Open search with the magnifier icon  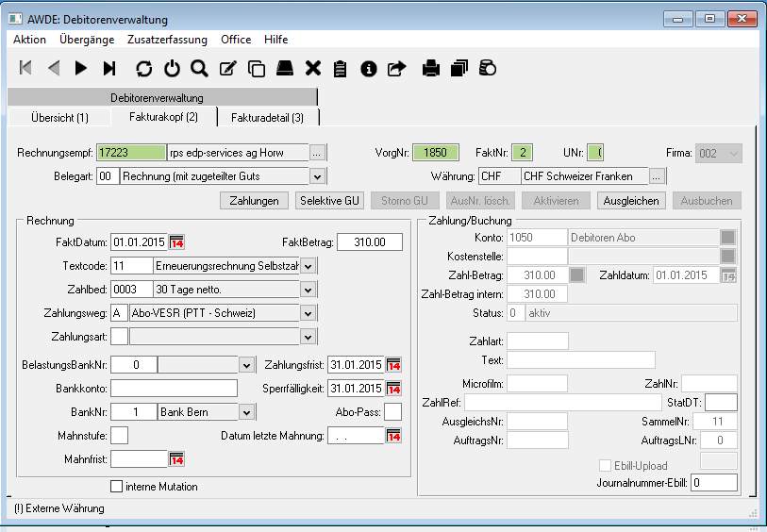[199, 68]
